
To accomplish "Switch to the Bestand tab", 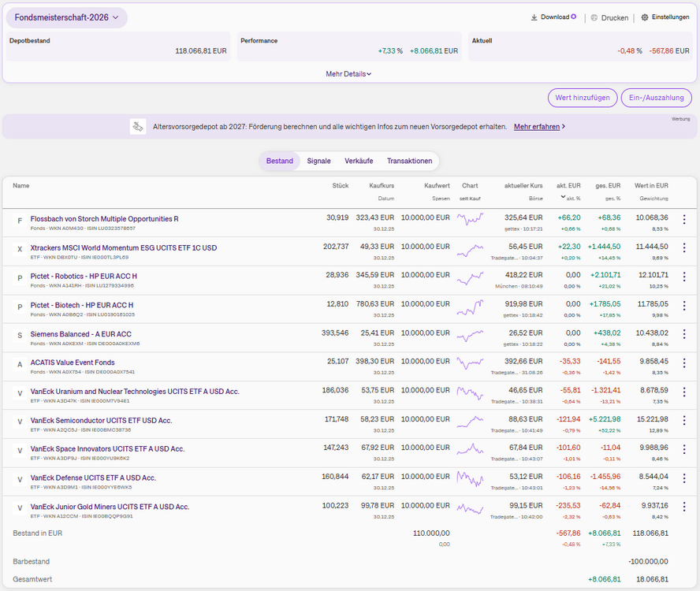I will 280,161.
